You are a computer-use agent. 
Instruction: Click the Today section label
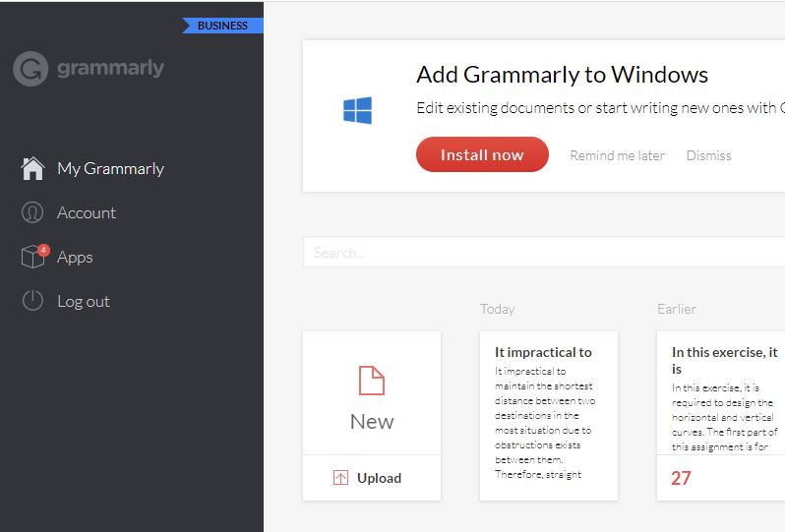click(497, 309)
